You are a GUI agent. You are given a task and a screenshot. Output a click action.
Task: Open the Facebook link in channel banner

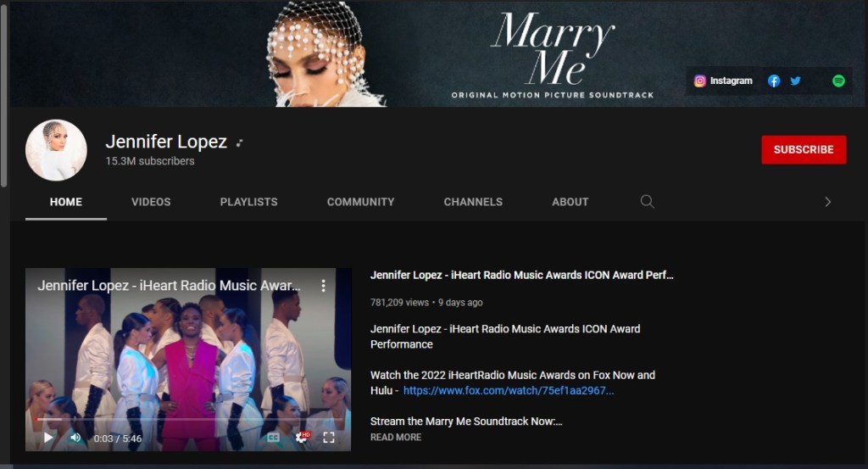(774, 81)
